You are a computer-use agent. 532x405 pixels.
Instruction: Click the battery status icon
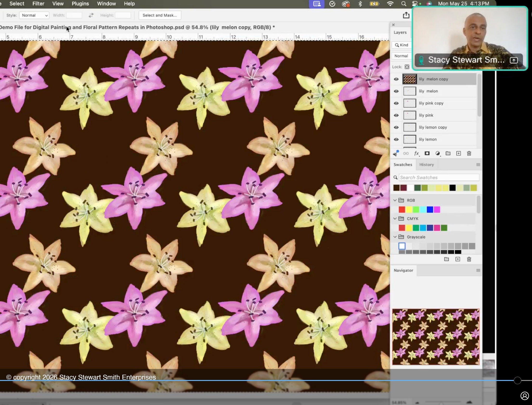(x=374, y=4)
